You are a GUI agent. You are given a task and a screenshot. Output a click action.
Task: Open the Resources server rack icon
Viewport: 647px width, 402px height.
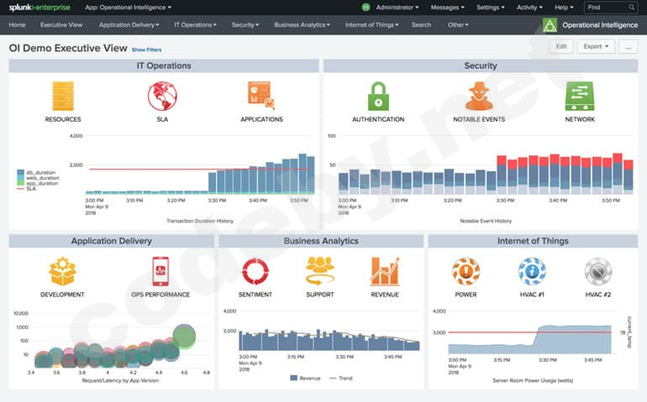(x=63, y=96)
